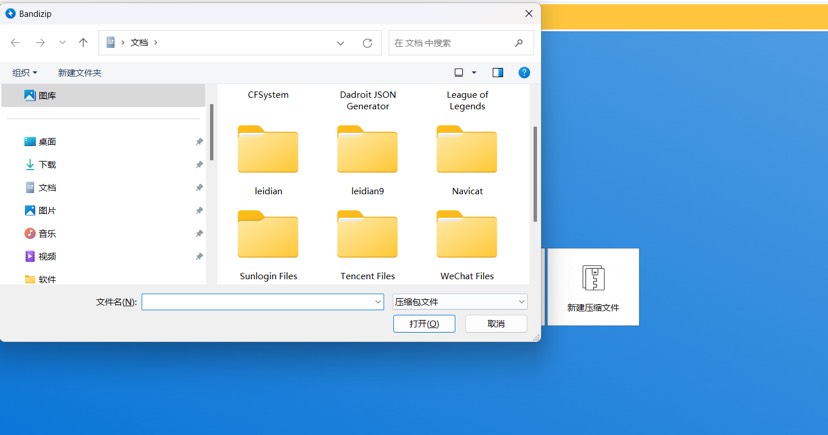Click the pin icon next to 桌面
The width and height of the screenshot is (828, 435).
(x=199, y=141)
